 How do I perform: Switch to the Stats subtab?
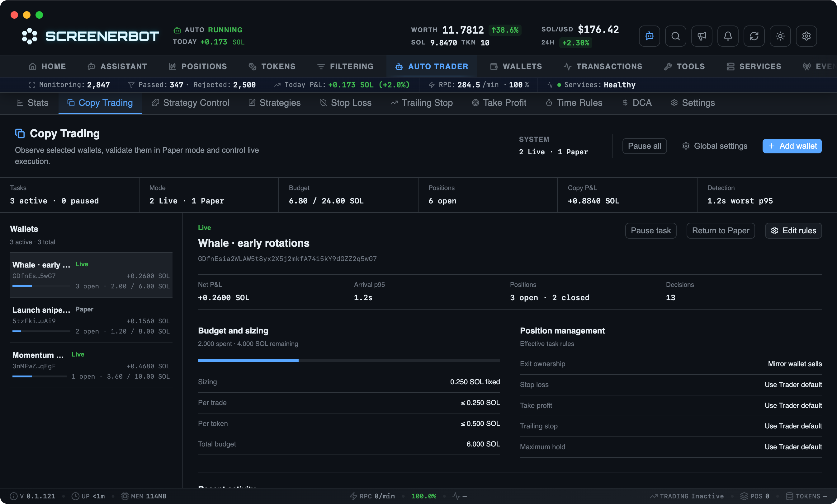tap(33, 102)
